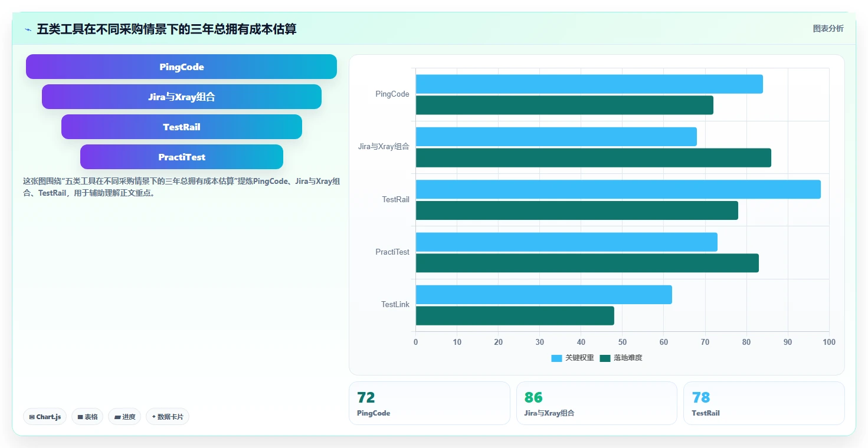Click the Jira与Xray组合 y-axis label
Viewport: 868px width, 448px height.
(384, 146)
